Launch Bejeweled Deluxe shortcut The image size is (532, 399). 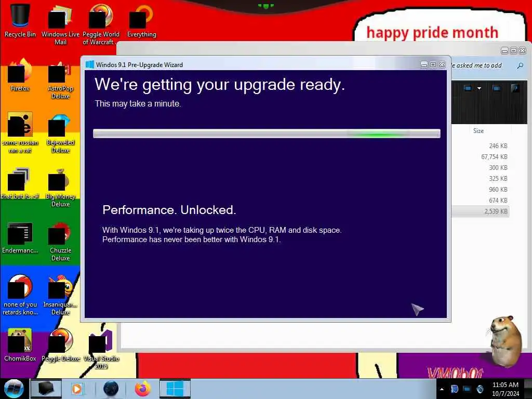coord(60,132)
